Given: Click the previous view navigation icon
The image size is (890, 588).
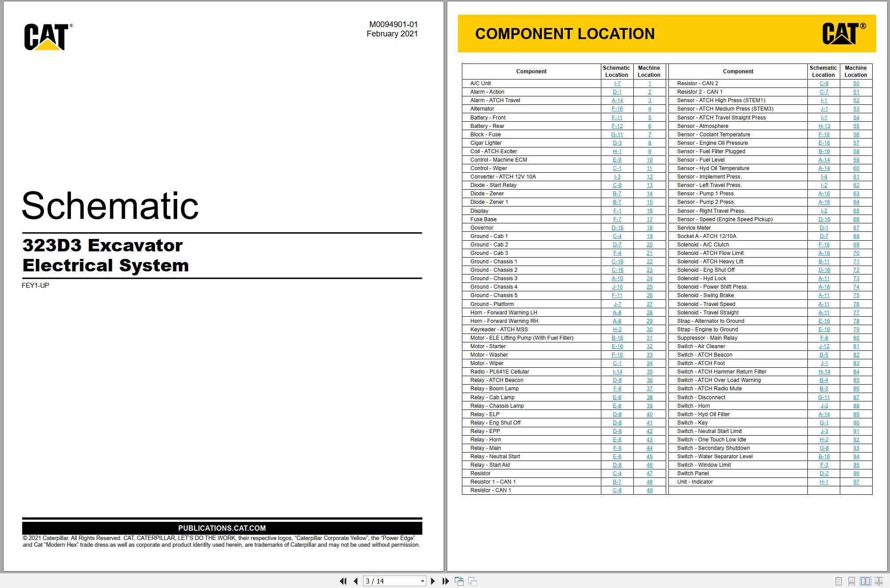Looking at the screenshot, I should (459, 581).
